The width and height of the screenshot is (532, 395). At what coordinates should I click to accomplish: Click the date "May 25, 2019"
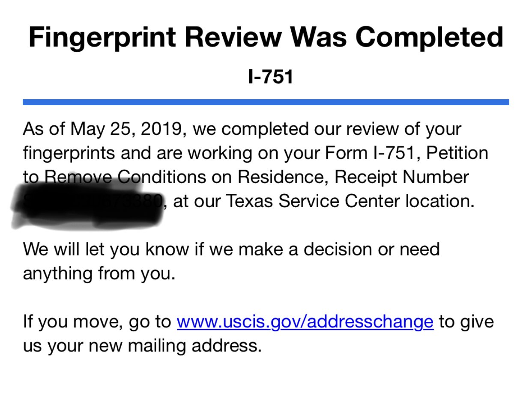click(126, 129)
